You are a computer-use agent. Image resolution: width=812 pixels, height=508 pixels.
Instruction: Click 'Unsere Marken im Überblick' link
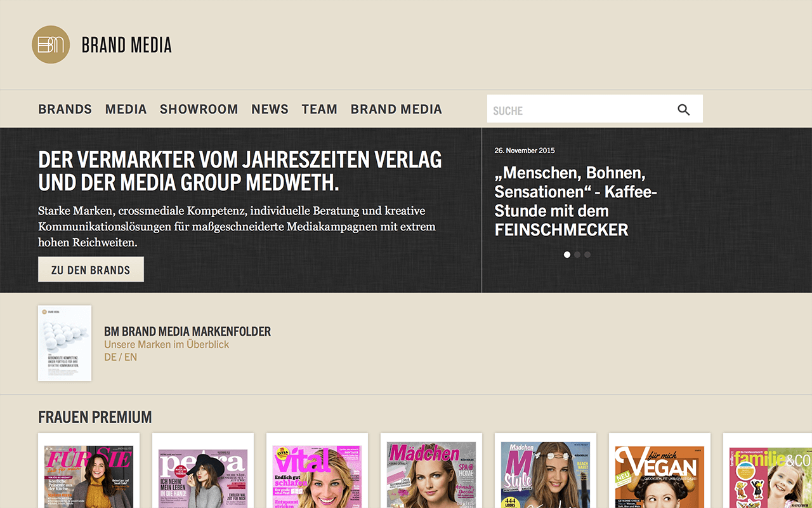point(166,344)
